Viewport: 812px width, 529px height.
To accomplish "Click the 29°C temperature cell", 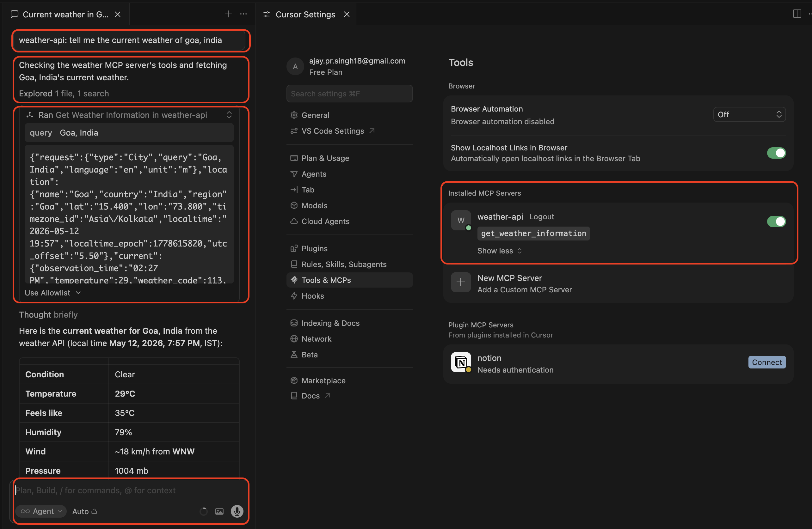I will coord(174,394).
